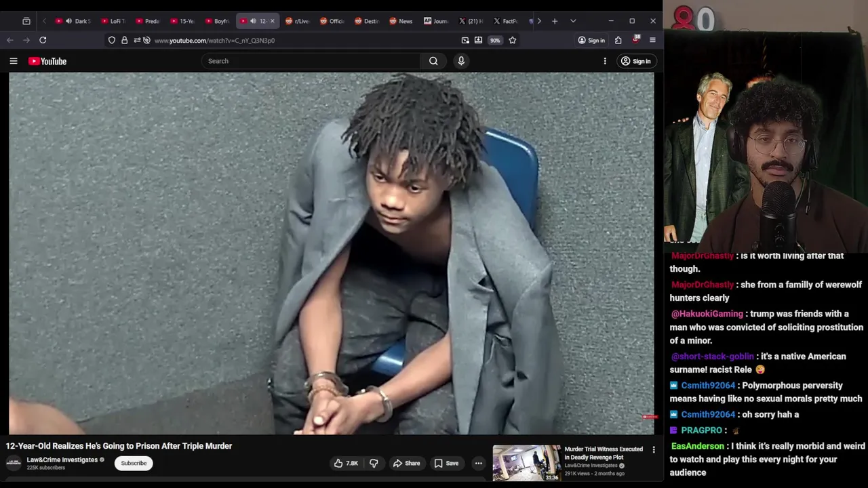This screenshot has width=868, height=488.
Task: Reload the current page
Action: coord(43,40)
